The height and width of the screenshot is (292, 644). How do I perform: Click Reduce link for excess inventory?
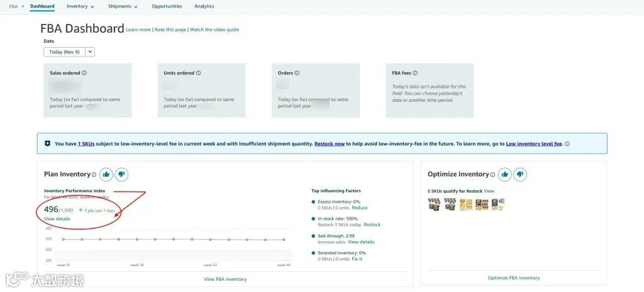(x=360, y=207)
